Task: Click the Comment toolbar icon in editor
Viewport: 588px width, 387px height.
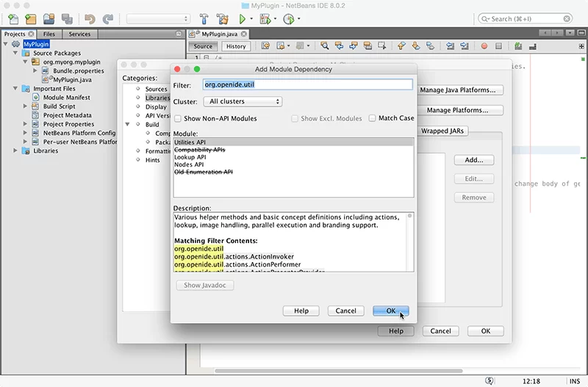Action: pyautogui.click(x=518, y=46)
